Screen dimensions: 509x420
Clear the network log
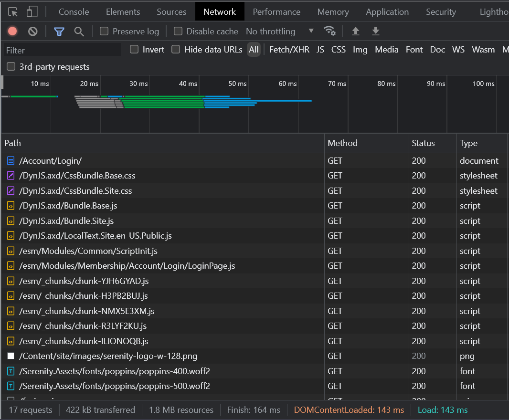(32, 31)
